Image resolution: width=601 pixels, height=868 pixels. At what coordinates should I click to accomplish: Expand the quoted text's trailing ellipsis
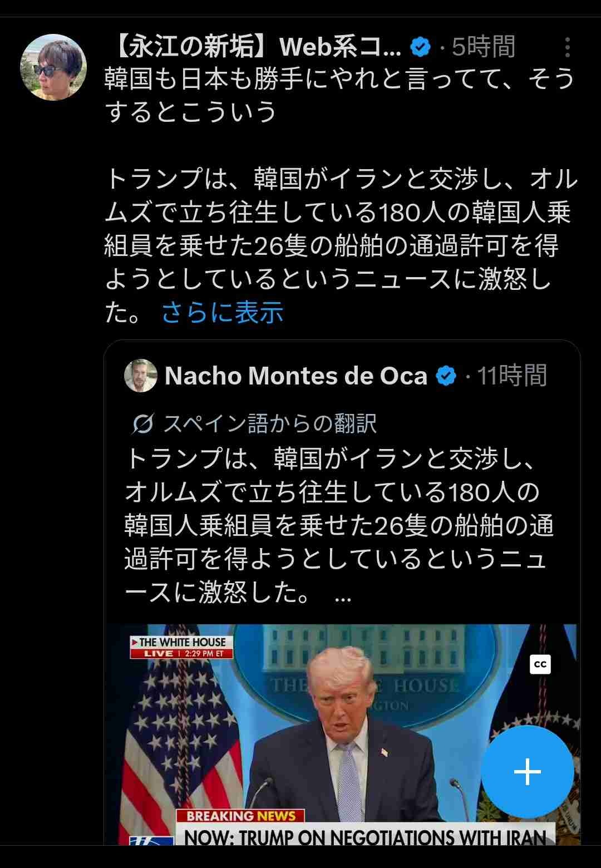[x=343, y=594]
